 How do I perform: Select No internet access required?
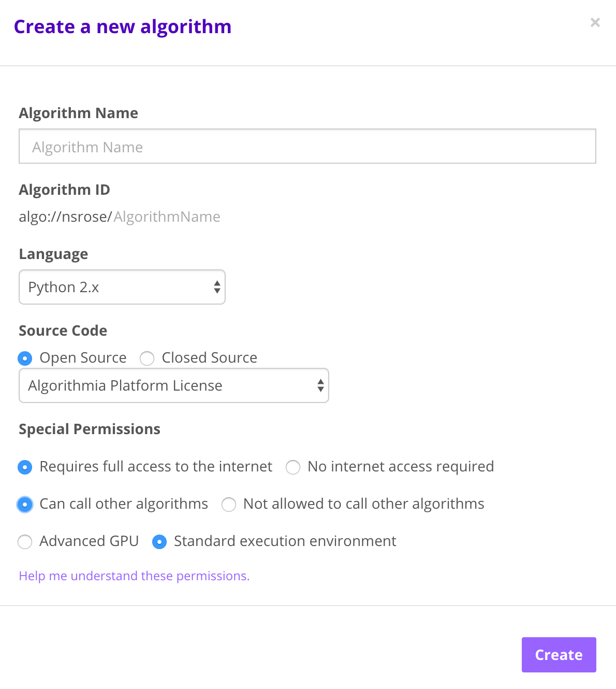tap(293, 467)
